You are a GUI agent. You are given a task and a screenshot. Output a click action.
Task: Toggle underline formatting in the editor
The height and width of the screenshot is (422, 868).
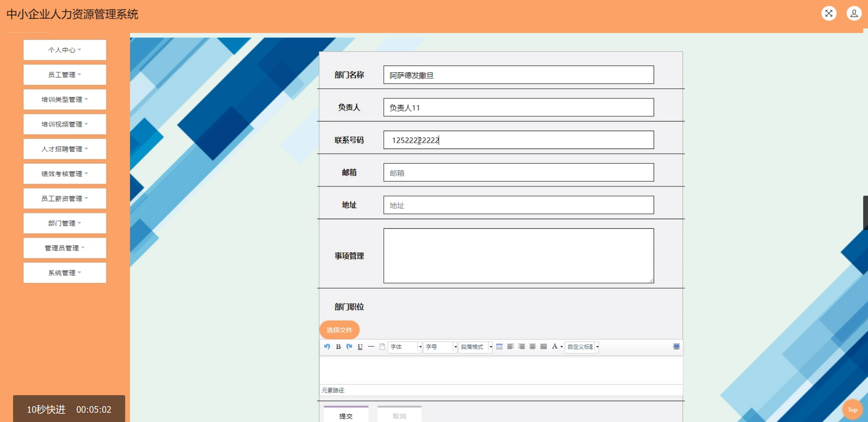(360, 347)
